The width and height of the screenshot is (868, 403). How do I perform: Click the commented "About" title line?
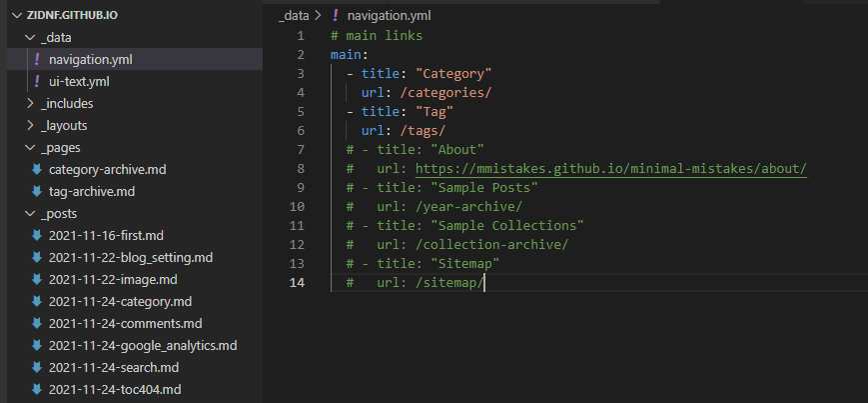[416, 150]
